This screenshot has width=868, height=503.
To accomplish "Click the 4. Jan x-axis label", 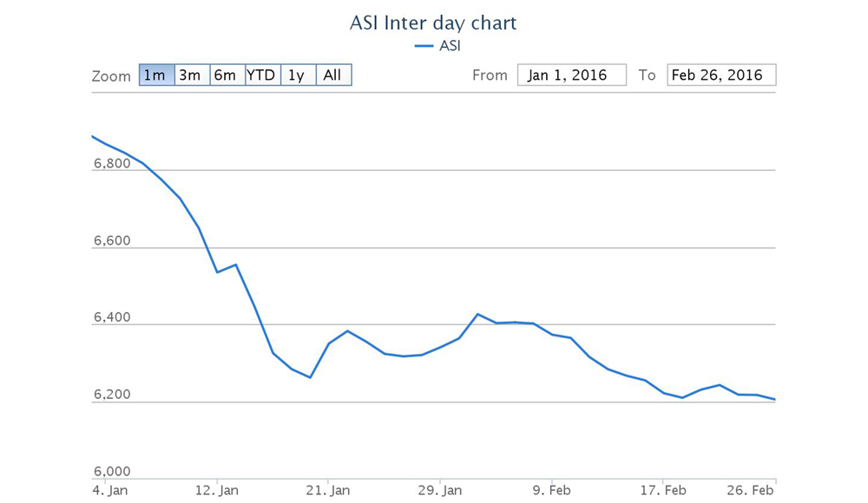I will pos(111,491).
